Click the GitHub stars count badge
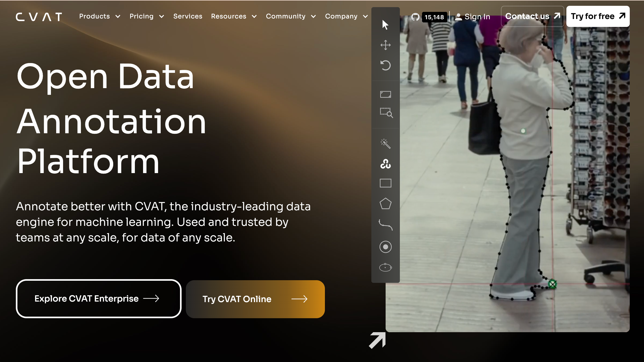The image size is (644, 362). (434, 17)
